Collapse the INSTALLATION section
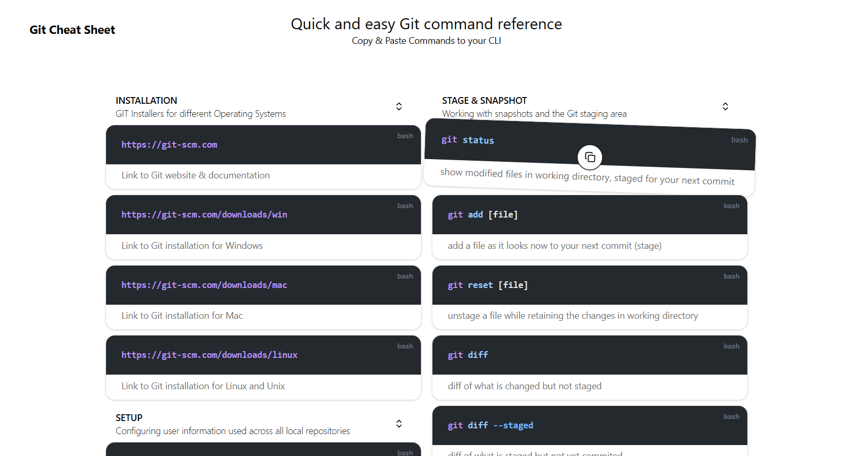 (x=398, y=106)
